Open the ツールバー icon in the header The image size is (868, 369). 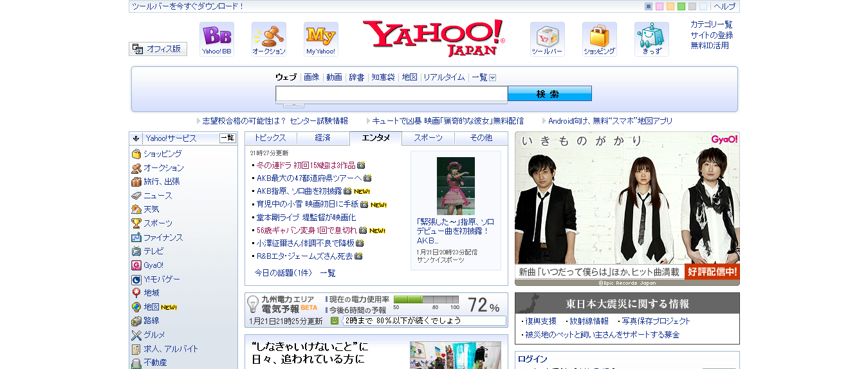pos(548,39)
